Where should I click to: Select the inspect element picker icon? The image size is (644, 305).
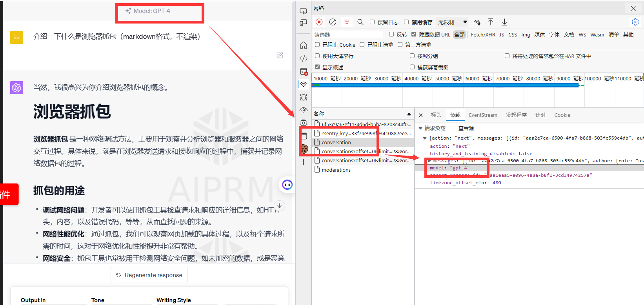pyautogui.click(x=303, y=11)
